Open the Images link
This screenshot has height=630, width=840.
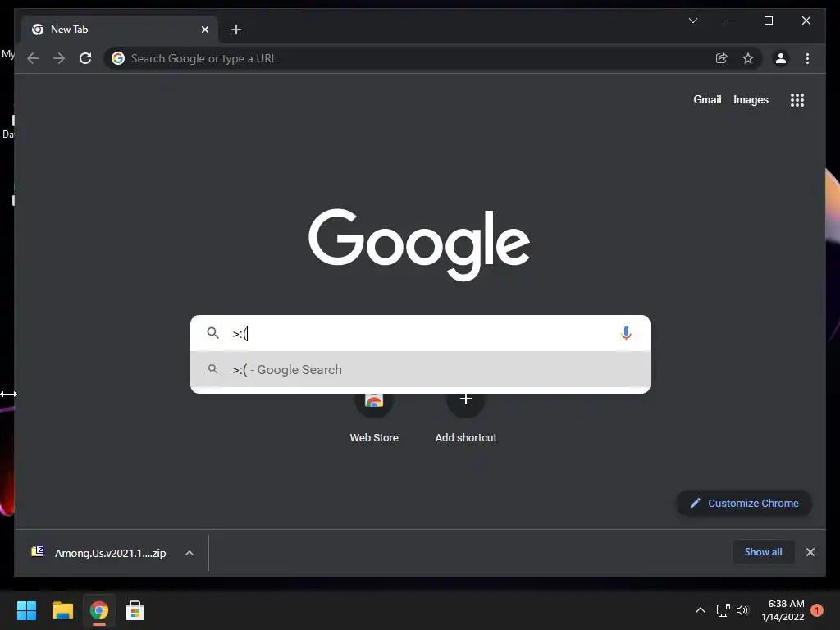point(751,99)
